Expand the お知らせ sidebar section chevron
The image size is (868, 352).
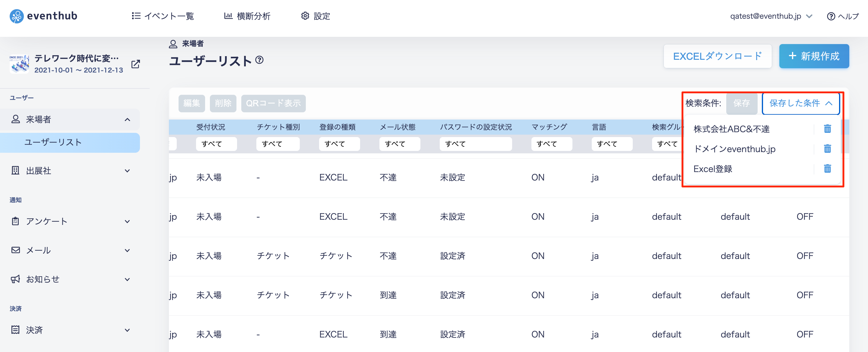(127, 280)
